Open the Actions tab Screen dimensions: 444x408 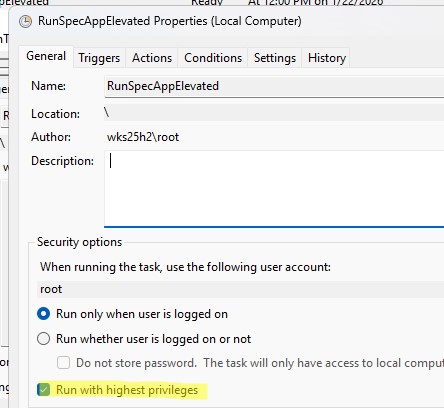[152, 58]
